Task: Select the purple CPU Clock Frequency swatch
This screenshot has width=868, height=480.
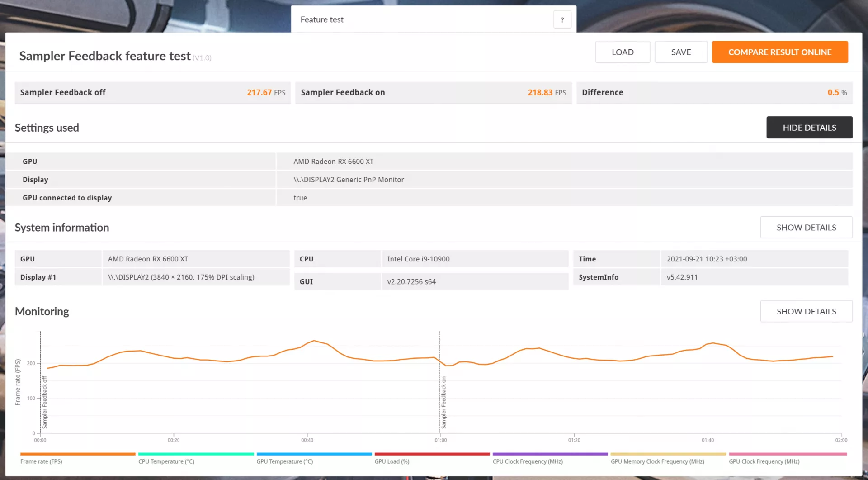Action: tap(550, 454)
